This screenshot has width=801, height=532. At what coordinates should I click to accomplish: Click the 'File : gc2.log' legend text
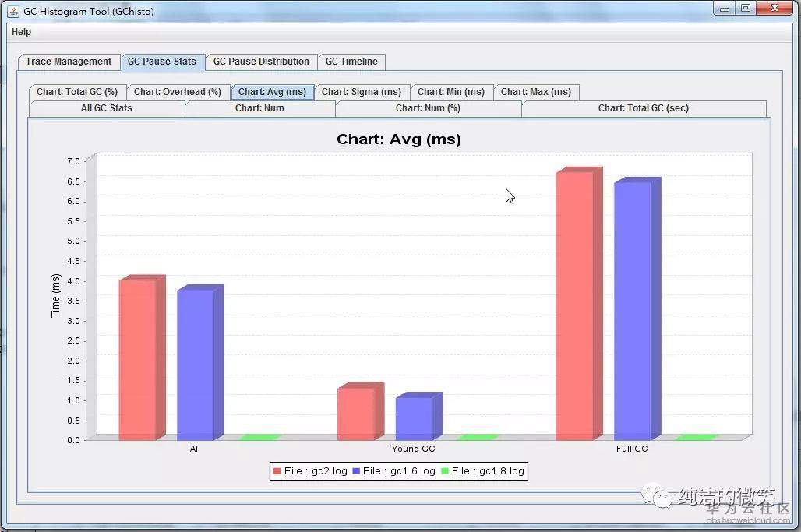coord(316,471)
